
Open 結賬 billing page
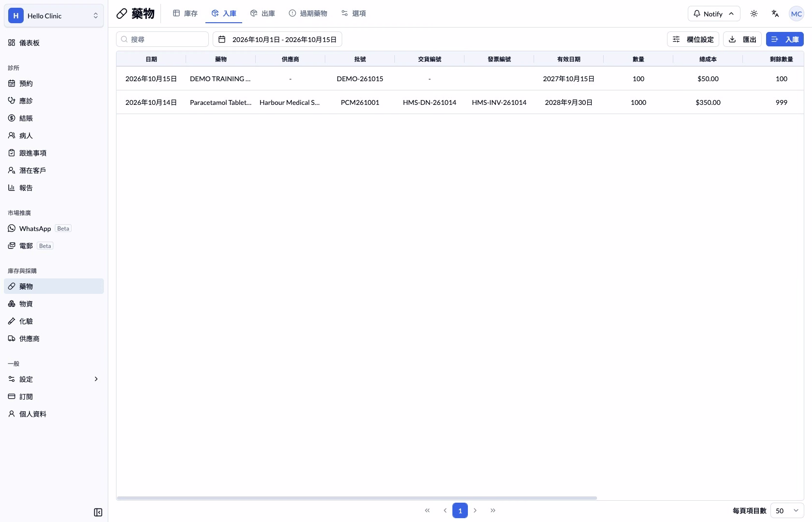(54, 118)
